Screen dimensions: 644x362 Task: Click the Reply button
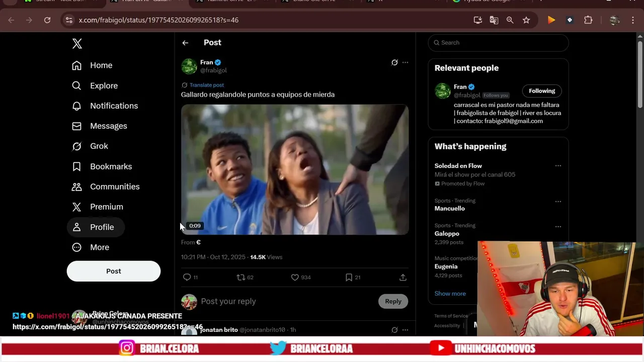coord(393,301)
